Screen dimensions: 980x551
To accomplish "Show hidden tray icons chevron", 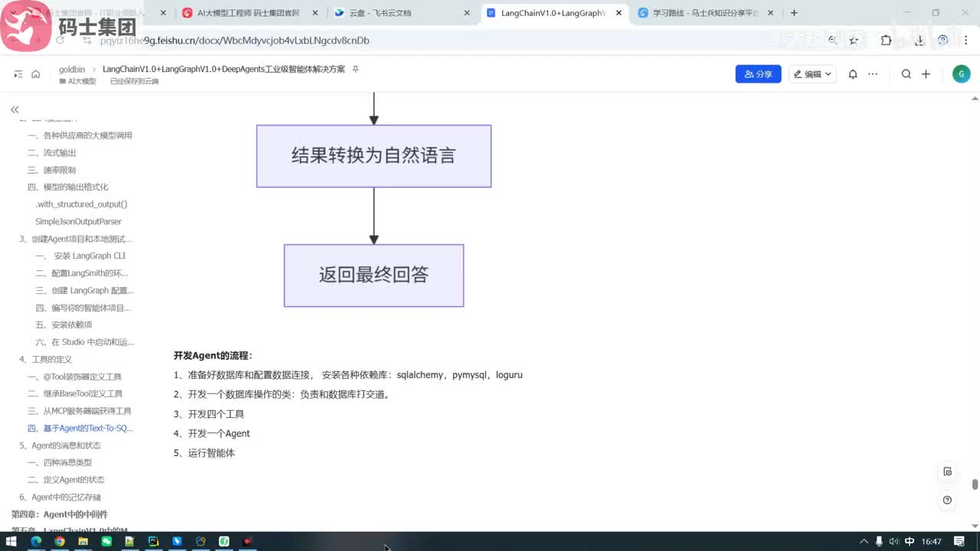I will [x=864, y=541].
